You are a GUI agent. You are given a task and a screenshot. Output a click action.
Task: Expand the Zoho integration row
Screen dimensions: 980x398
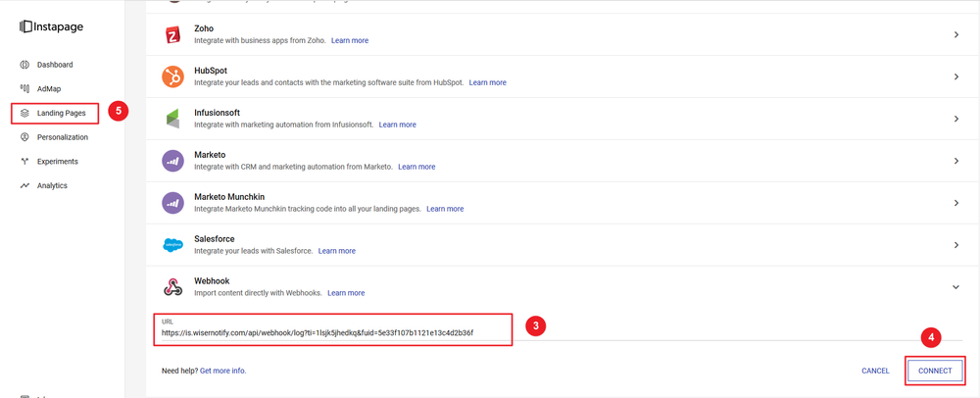(955, 35)
